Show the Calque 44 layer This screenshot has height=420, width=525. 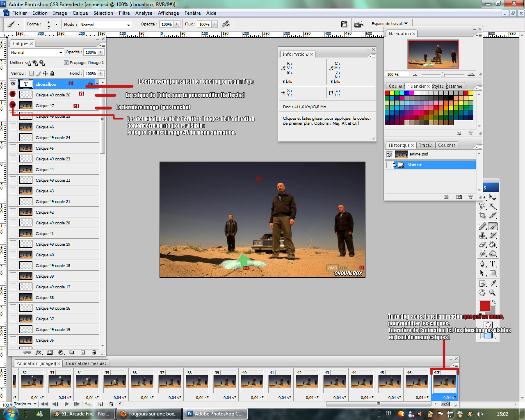tap(13, 169)
